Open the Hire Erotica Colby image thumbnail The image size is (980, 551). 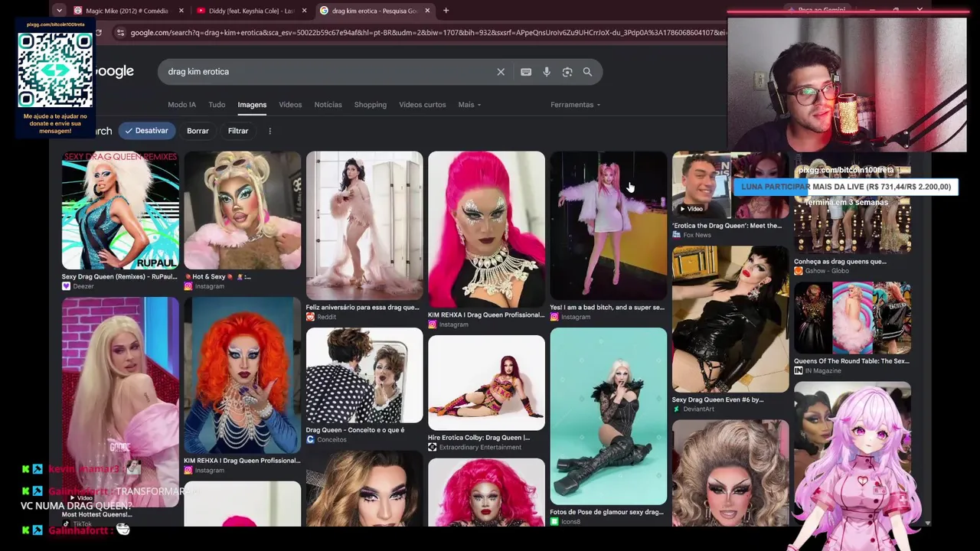pos(486,383)
